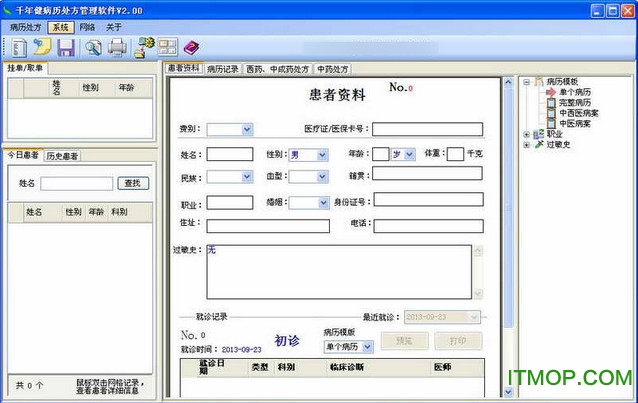638x403 pixels.
Task: Open the 病历处方 menu
Action: (26, 27)
